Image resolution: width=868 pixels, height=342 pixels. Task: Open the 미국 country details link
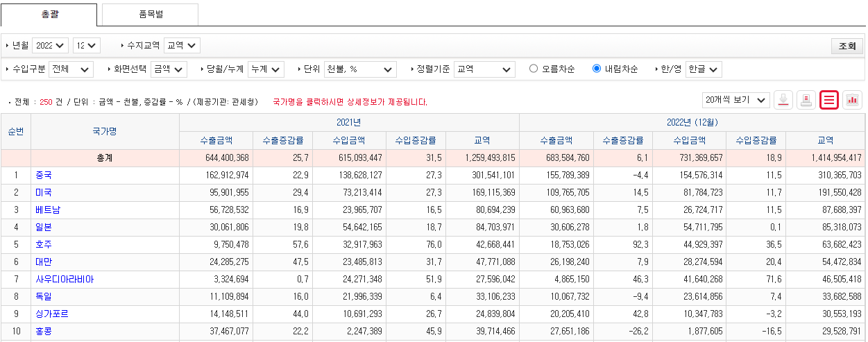coord(44,192)
